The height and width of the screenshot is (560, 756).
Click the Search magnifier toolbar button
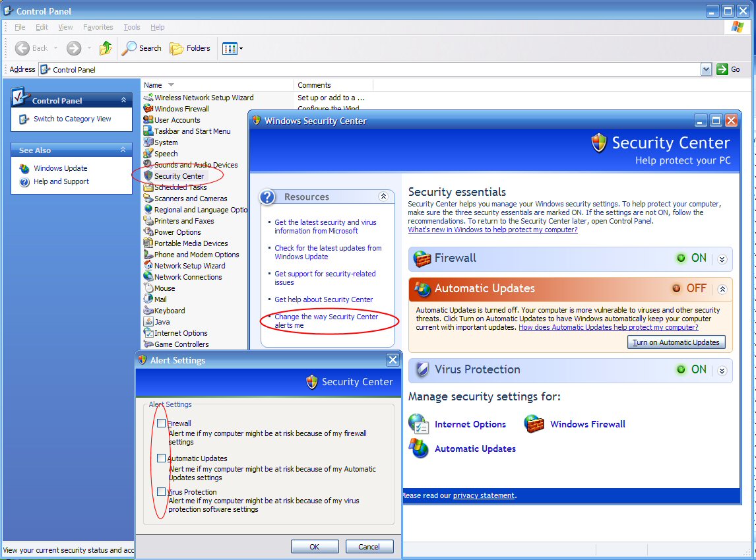[x=141, y=47]
